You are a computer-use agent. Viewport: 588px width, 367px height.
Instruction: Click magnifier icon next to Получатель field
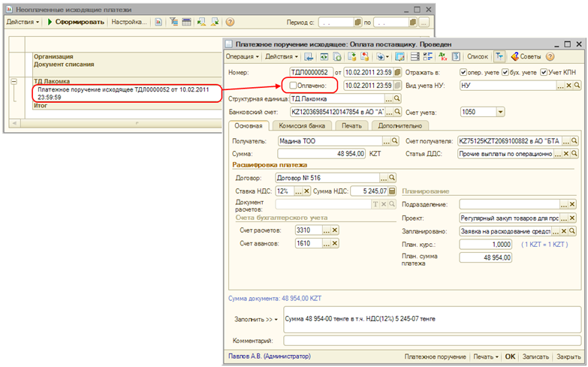click(394, 140)
